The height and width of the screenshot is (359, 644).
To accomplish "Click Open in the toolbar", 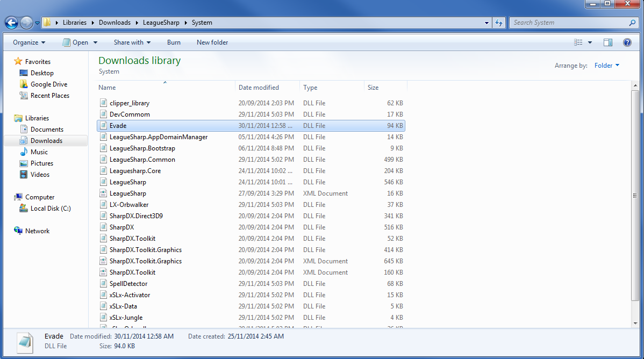I will (76, 42).
